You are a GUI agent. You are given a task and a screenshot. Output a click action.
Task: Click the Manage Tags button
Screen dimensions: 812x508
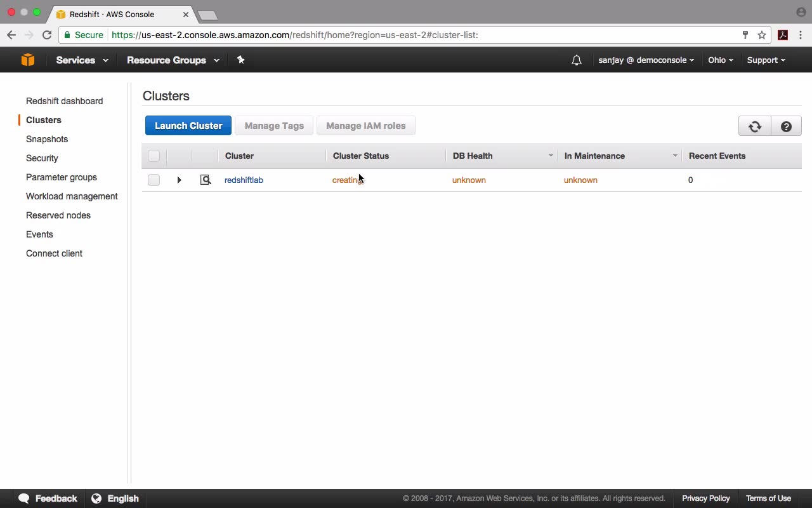pyautogui.click(x=274, y=126)
